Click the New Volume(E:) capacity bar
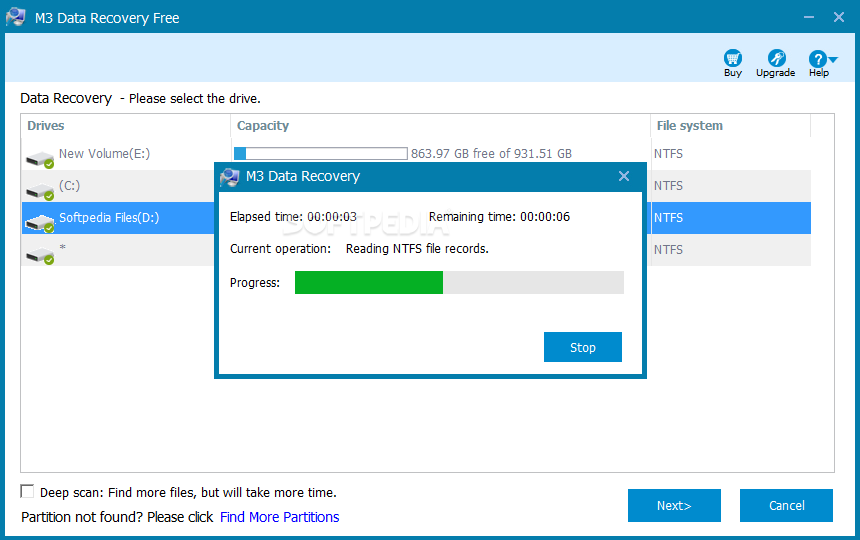The image size is (860, 540). click(320, 154)
